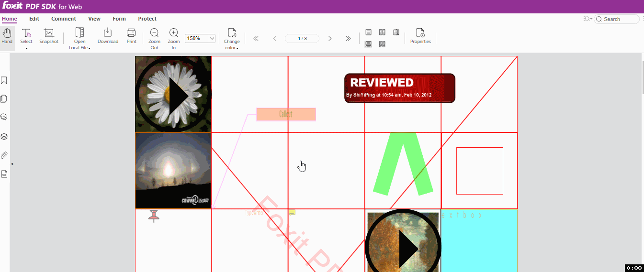Click the Snapshot tool icon

pyautogui.click(x=49, y=33)
